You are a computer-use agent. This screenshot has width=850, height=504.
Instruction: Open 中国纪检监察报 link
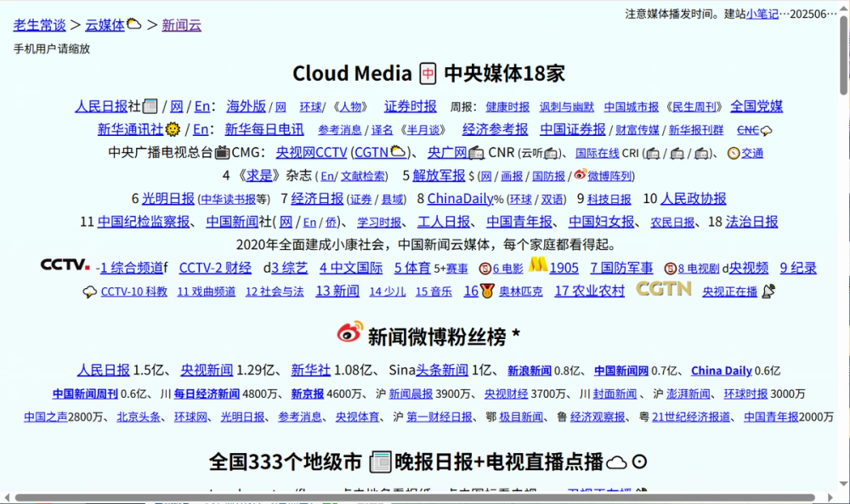pos(144,222)
